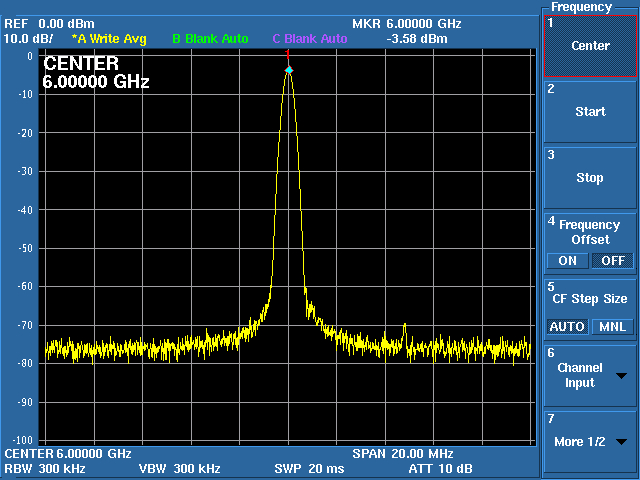Turn Frequency Offset ON

567,261
